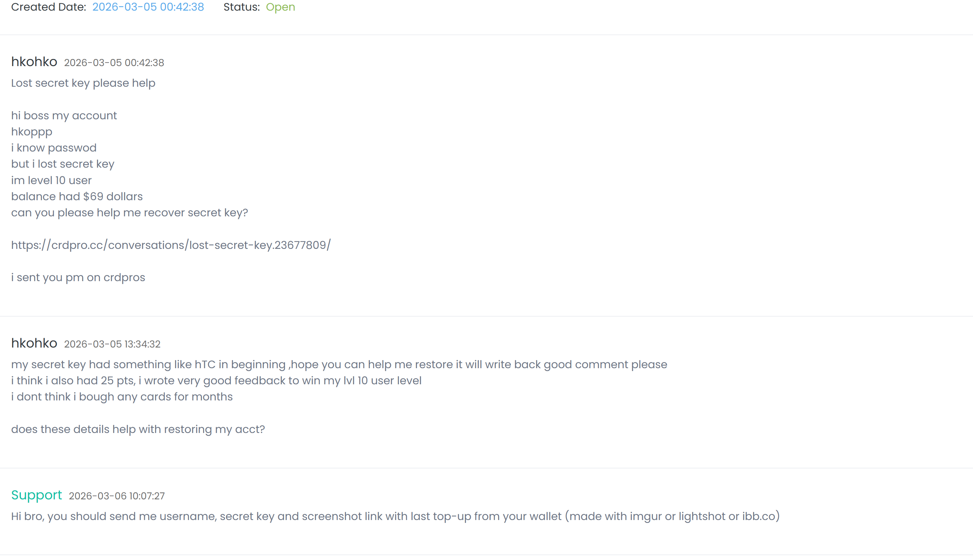Click the blue Created Date timestamp value
Screen dimensions: 973x560
click(148, 7)
